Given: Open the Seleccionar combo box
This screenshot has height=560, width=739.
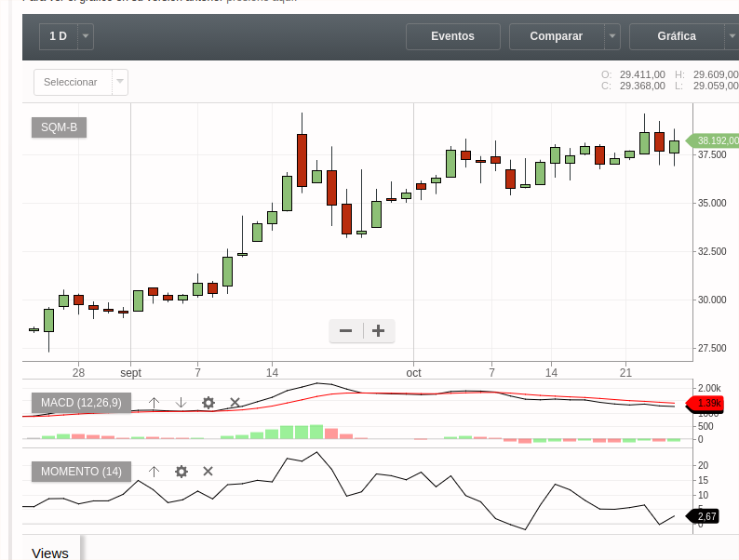Looking at the screenshot, I should point(81,82).
